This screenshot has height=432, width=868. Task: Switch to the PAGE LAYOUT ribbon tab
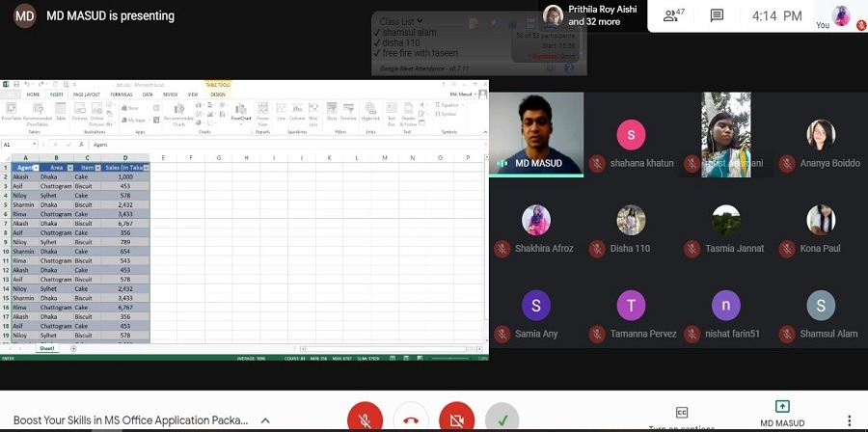pos(87,94)
